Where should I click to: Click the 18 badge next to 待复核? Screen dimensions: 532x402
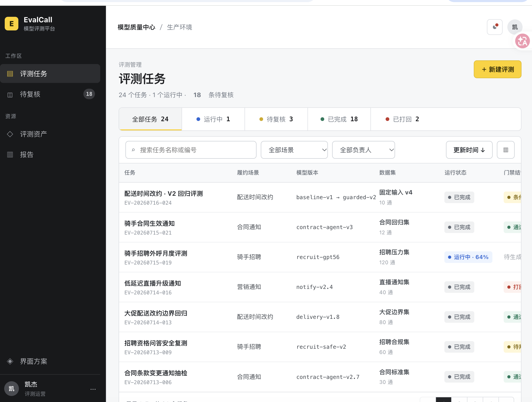(89, 94)
